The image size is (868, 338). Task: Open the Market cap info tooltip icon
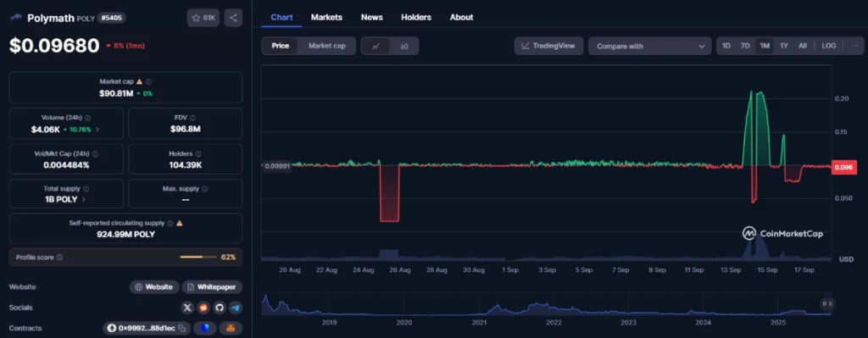pos(149,81)
